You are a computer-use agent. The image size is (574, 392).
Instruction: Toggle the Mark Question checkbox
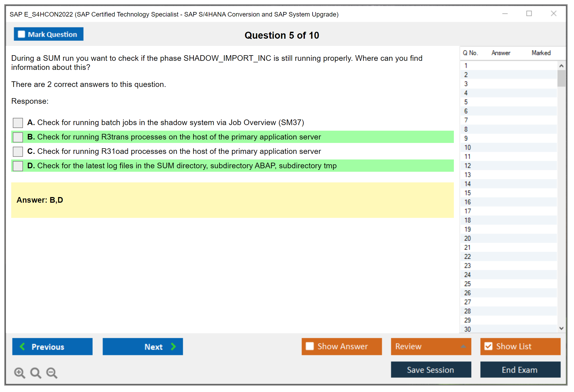tap(21, 34)
